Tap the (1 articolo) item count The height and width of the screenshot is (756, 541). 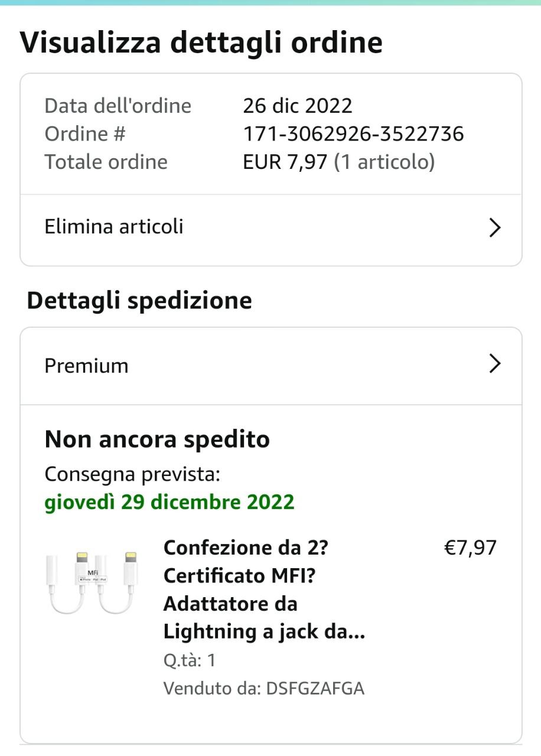click(384, 162)
